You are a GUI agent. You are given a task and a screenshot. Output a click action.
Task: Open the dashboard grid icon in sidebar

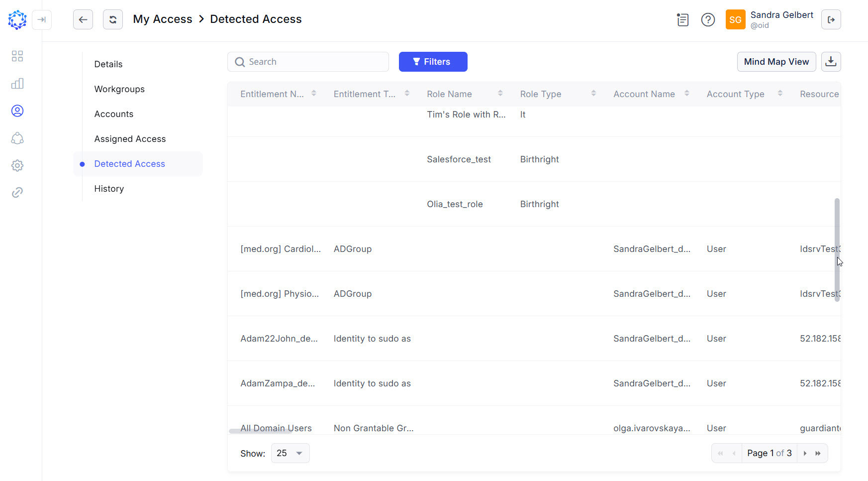point(17,56)
